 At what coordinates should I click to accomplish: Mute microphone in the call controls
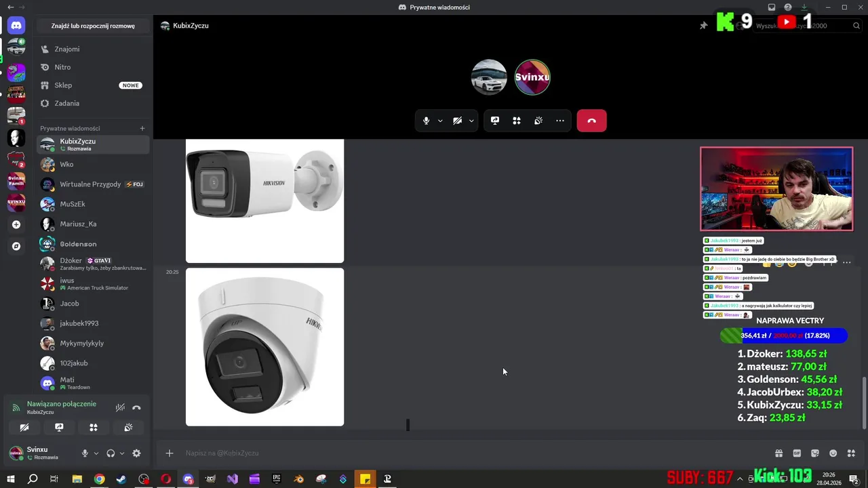(426, 121)
